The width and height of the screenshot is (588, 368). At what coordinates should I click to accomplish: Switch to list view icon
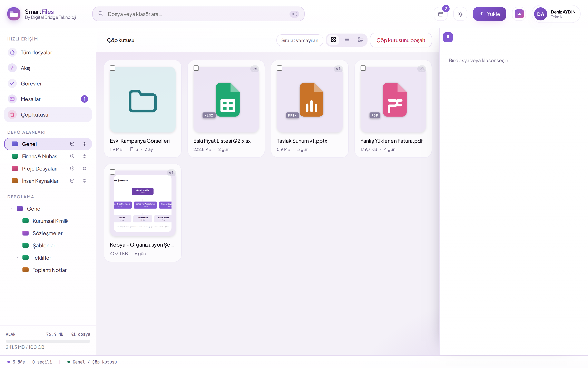point(347,40)
